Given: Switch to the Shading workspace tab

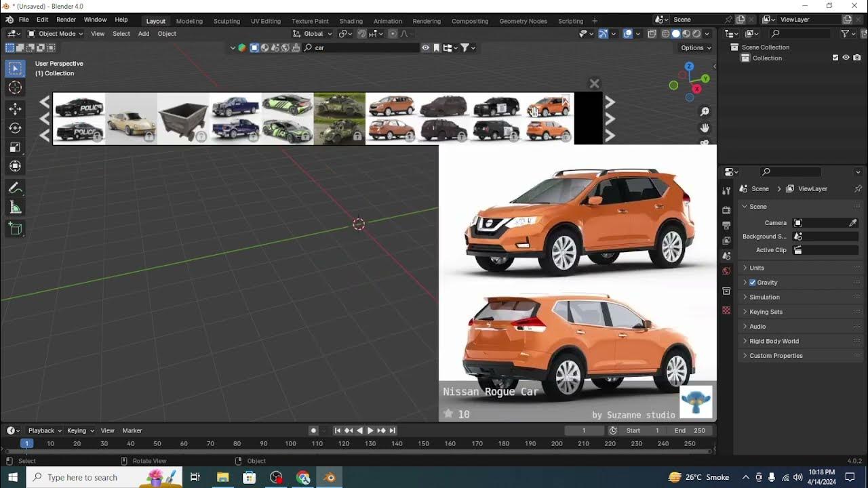Looking at the screenshot, I should pyautogui.click(x=351, y=21).
